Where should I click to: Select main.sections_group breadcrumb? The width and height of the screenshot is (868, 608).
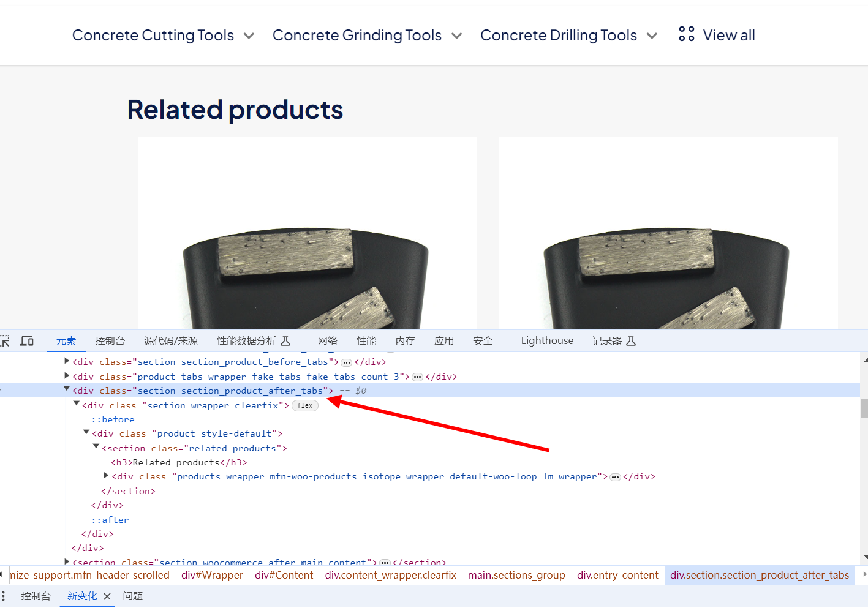[x=516, y=576]
